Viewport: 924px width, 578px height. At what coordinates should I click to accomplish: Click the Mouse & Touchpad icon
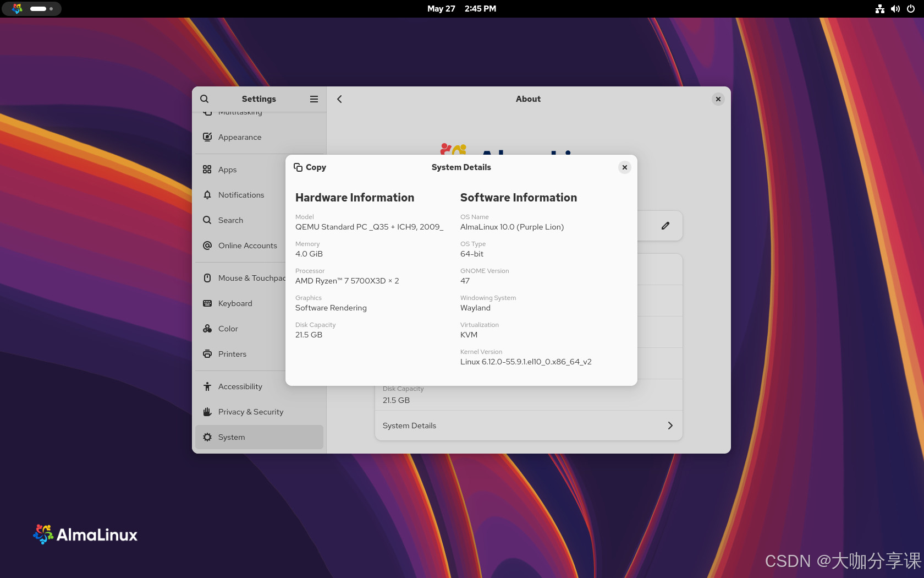coord(207,278)
